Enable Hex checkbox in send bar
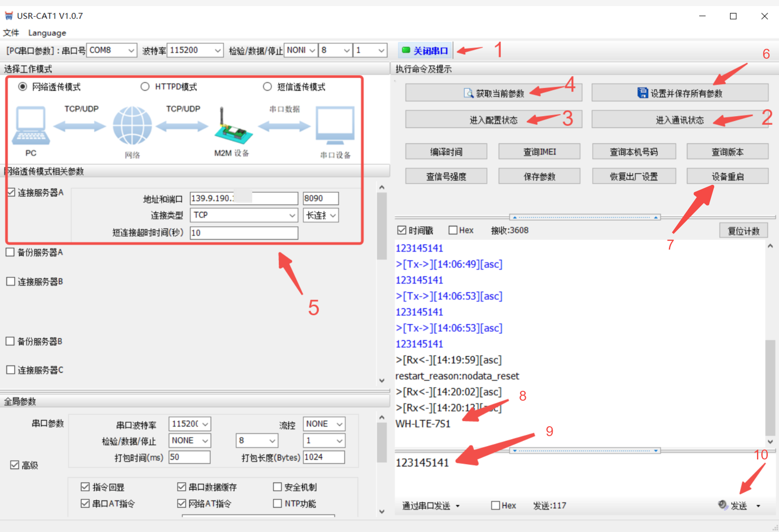The width and height of the screenshot is (779, 532). coord(496,505)
